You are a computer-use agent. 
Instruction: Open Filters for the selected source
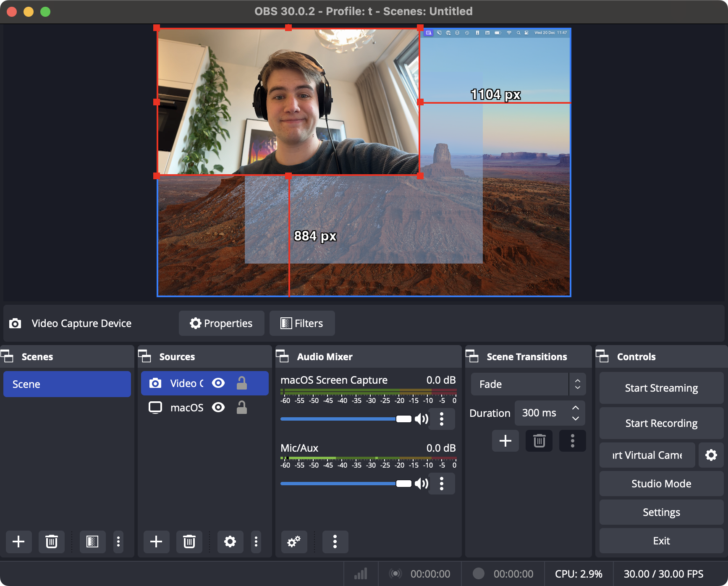pyautogui.click(x=302, y=323)
